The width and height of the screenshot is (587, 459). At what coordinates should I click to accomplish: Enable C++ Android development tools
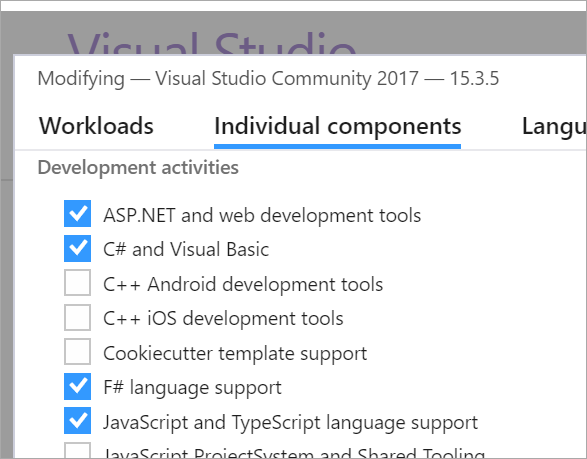point(77,283)
